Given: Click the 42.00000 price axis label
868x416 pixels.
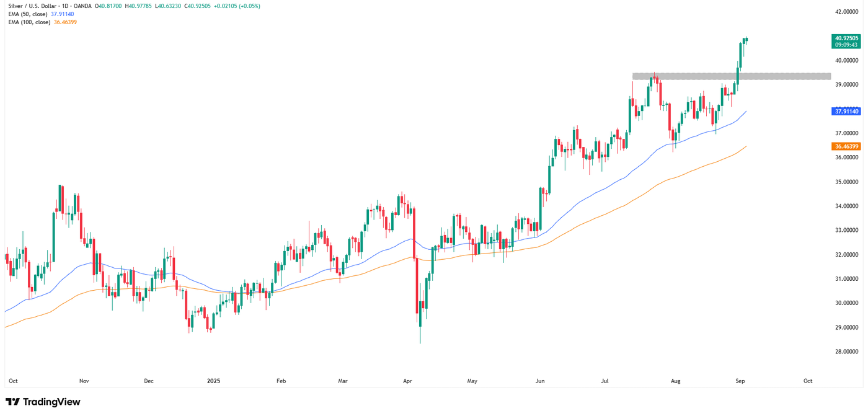Looking at the screenshot, I should pos(847,12).
